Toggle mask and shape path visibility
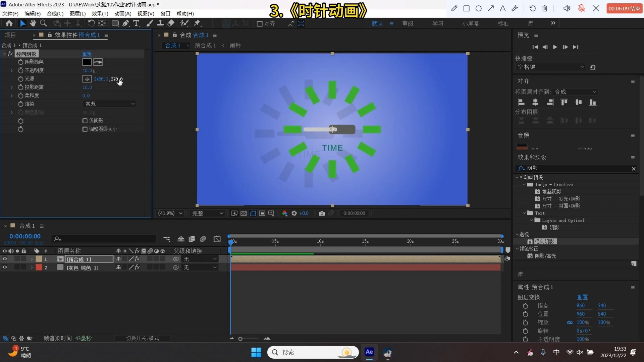Image resolution: width=644 pixels, height=362 pixels. click(x=253, y=213)
